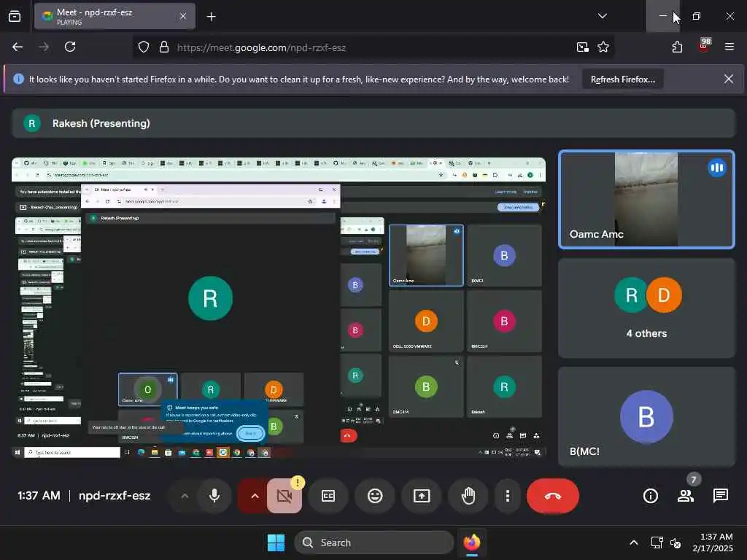Click the Refresh Firefox button
The image size is (747, 560).
(623, 79)
